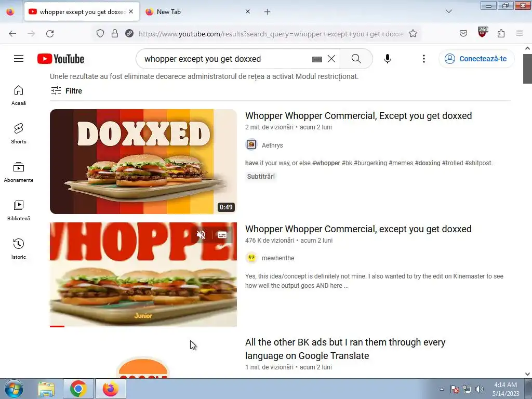Open the taskbar volume control
The image size is (532, 399).
[480, 389]
